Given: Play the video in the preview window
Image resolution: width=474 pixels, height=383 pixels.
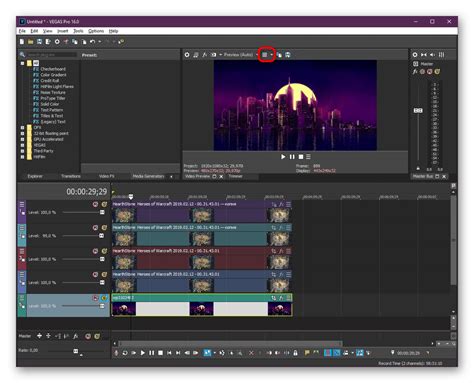Looking at the screenshot, I should (283, 157).
